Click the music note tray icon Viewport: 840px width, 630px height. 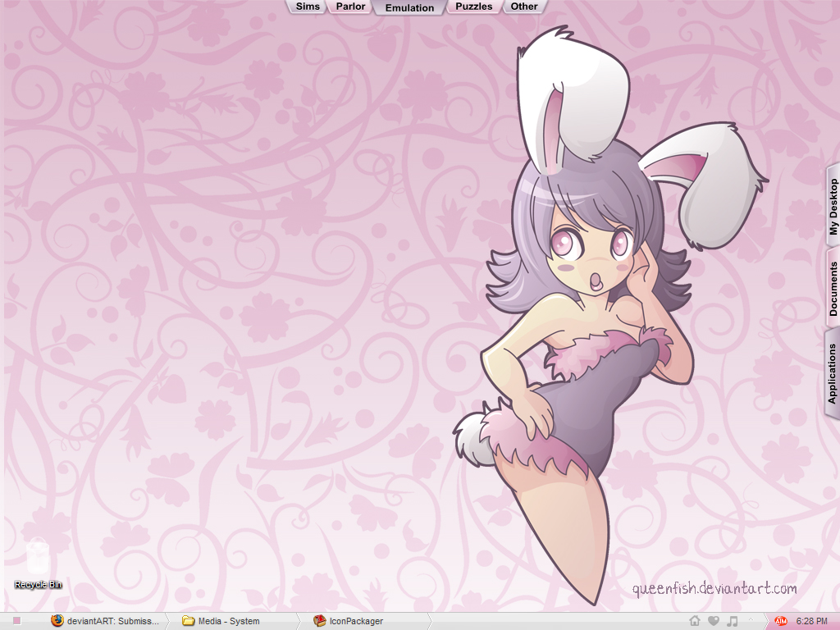(733, 620)
